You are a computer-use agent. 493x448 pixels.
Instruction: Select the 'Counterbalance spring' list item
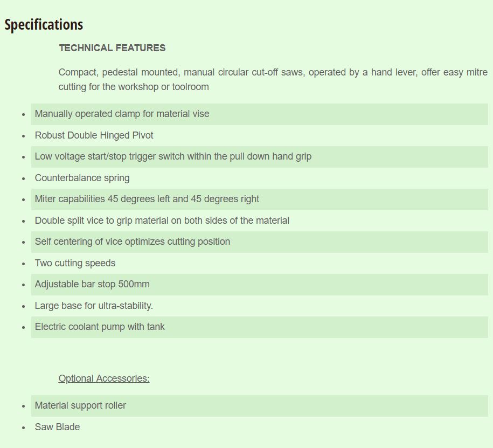coord(82,178)
